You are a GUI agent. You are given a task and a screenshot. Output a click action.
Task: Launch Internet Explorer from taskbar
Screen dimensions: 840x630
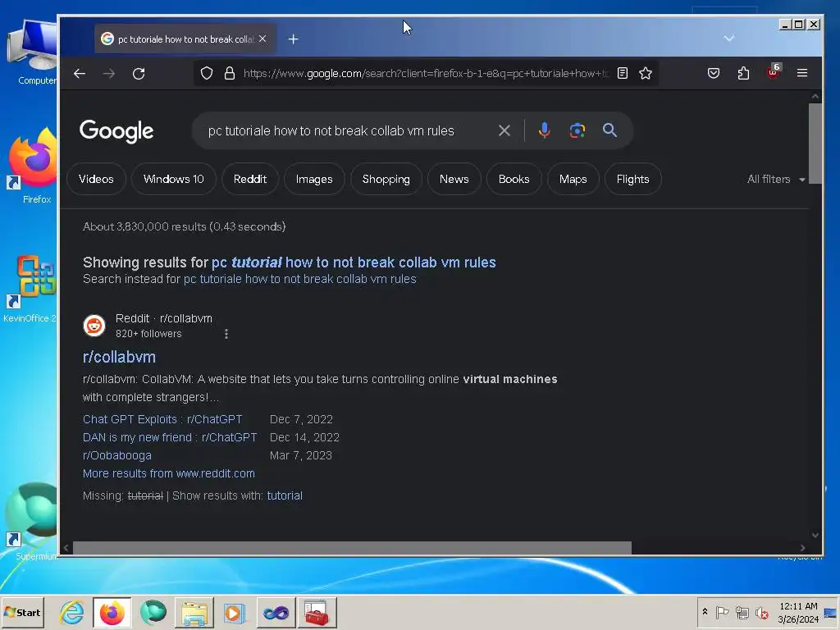72,612
